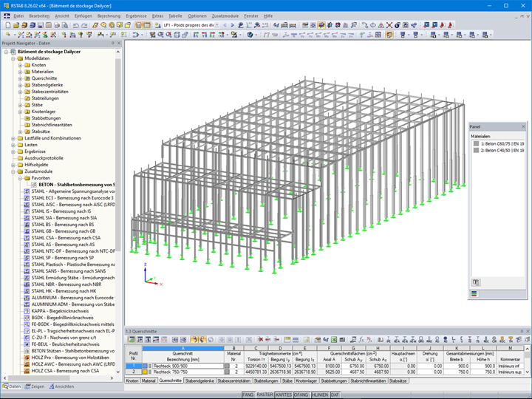Open ALUMINIUM Eurocode design module
Viewport: 532px width, 399px height.
click(x=72, y=297)
